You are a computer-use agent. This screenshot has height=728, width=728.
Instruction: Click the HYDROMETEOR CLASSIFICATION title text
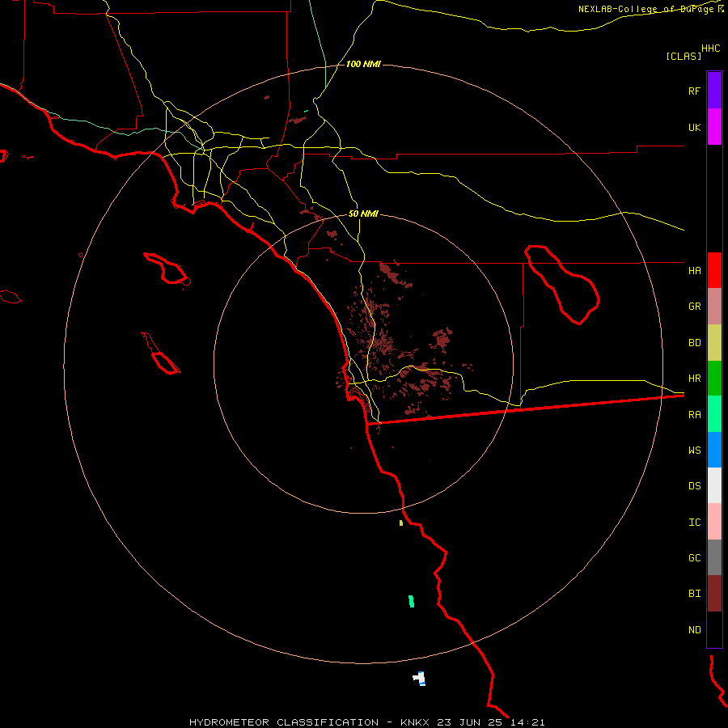(284, 722)
